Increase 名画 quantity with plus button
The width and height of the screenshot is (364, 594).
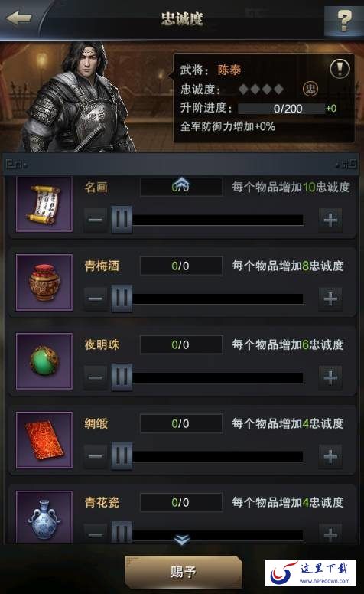[330, 220]
